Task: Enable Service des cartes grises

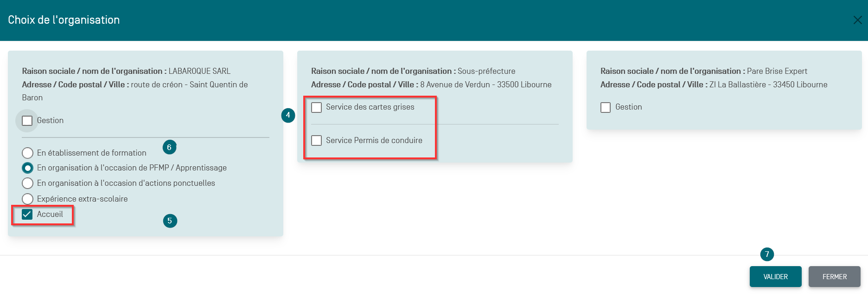Action: (x=316, y=107)
